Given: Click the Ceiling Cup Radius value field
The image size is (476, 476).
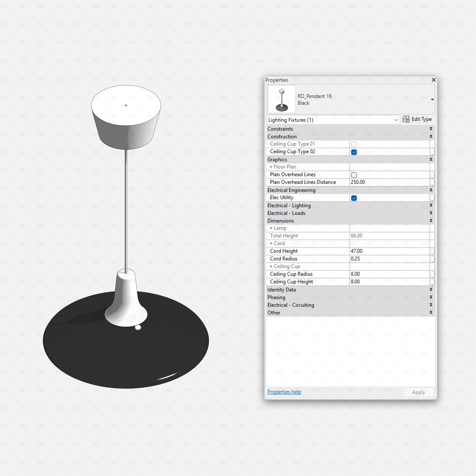Looking at the screenshot, I should 390,274.
